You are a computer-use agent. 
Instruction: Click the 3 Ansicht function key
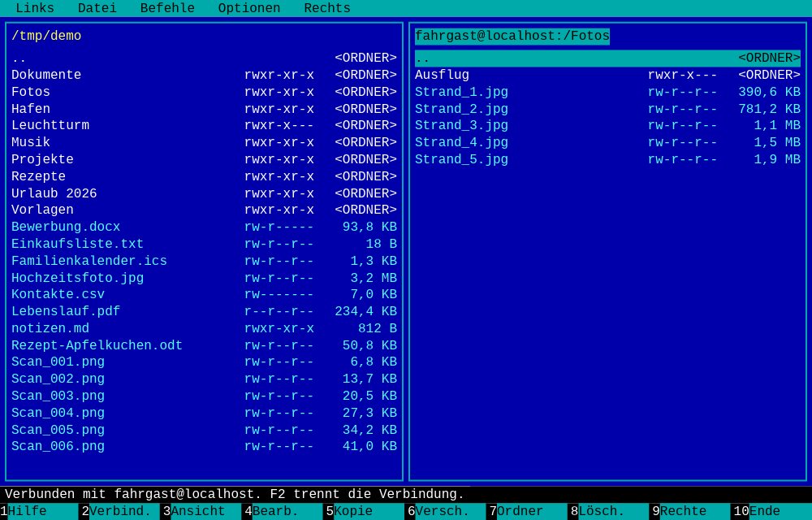pyautogui.click(x=201, y=511)
